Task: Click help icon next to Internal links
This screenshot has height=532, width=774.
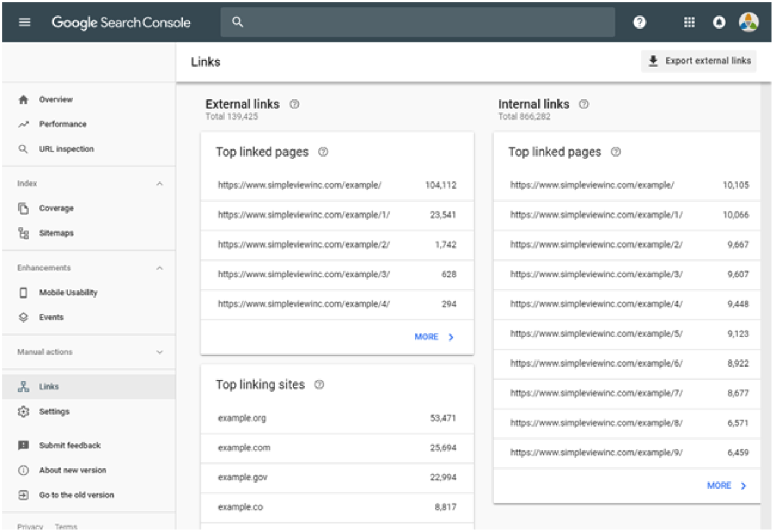Action: 584,104
